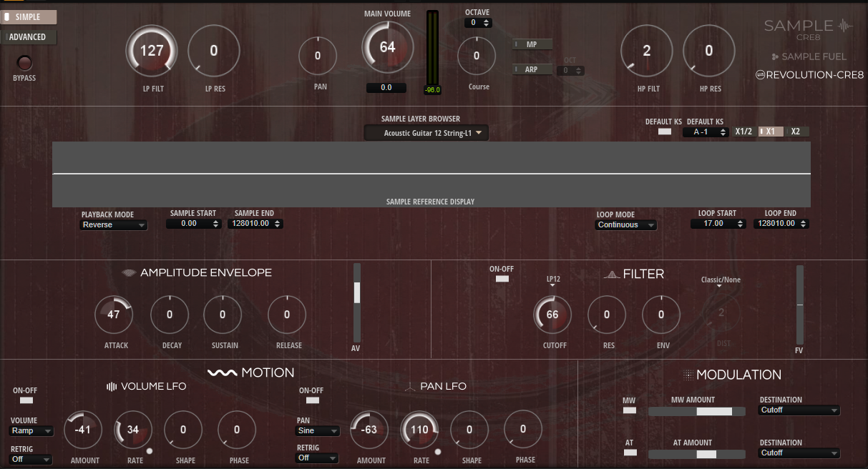Adjust the ARP OCT stepper
868x469 pixels.
click(x=571, y=71)
